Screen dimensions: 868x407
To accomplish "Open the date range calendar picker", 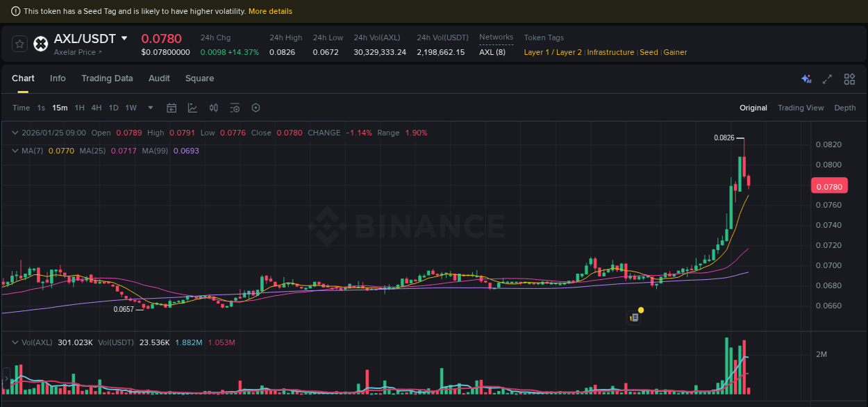I will pyautogui.click(x=172, y=108).
